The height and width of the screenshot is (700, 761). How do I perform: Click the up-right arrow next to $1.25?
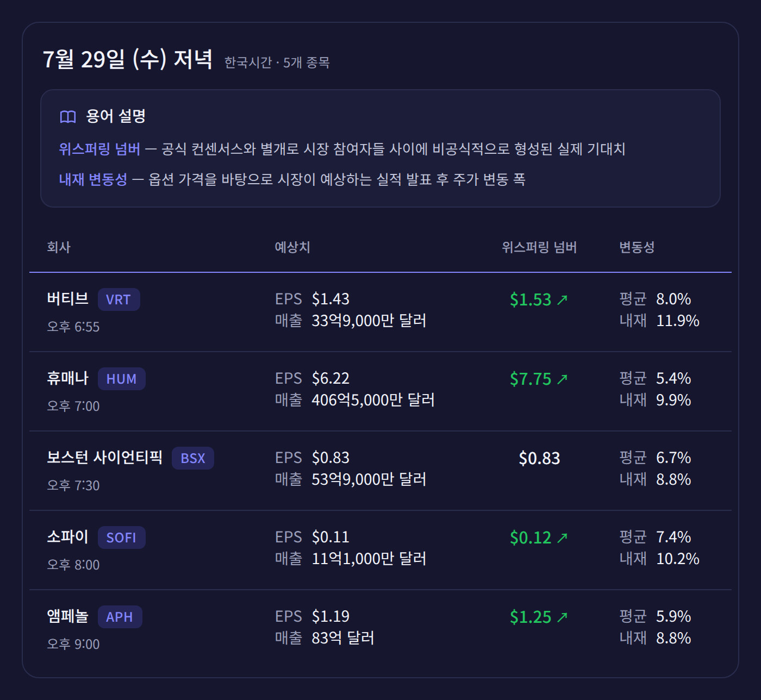(x=563, y=617)
